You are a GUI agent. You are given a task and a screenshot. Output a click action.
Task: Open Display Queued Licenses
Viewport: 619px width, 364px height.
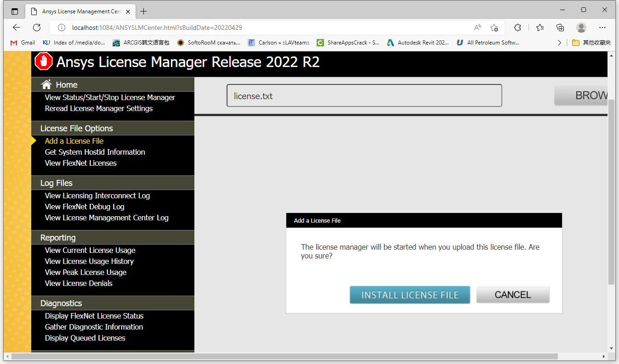[85, 338]
